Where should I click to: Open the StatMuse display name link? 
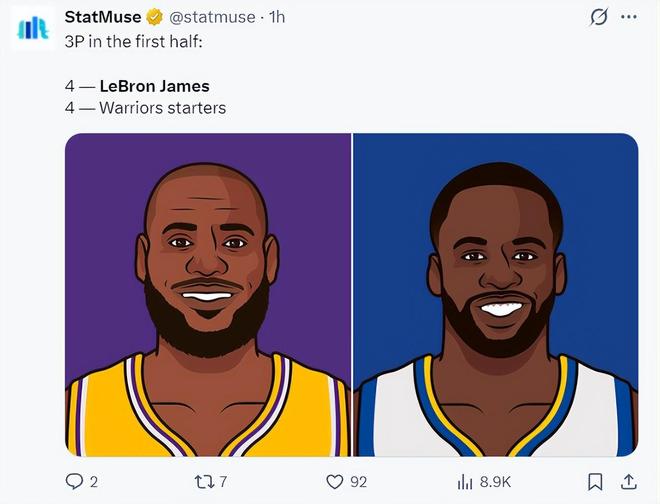(x=102, y=17)
